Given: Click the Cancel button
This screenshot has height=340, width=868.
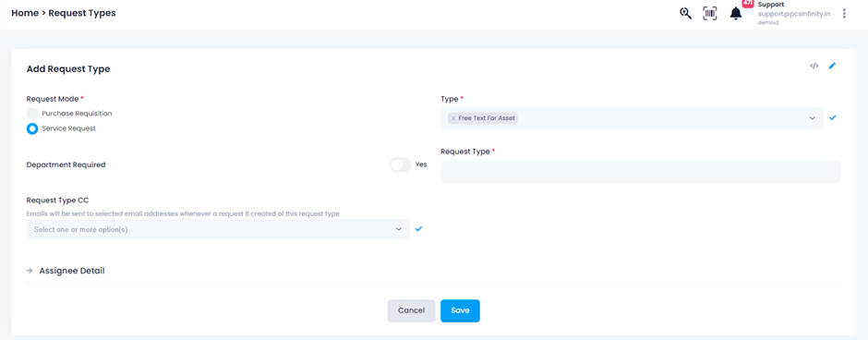Looking at the screenshot, I should coord(411,310).
